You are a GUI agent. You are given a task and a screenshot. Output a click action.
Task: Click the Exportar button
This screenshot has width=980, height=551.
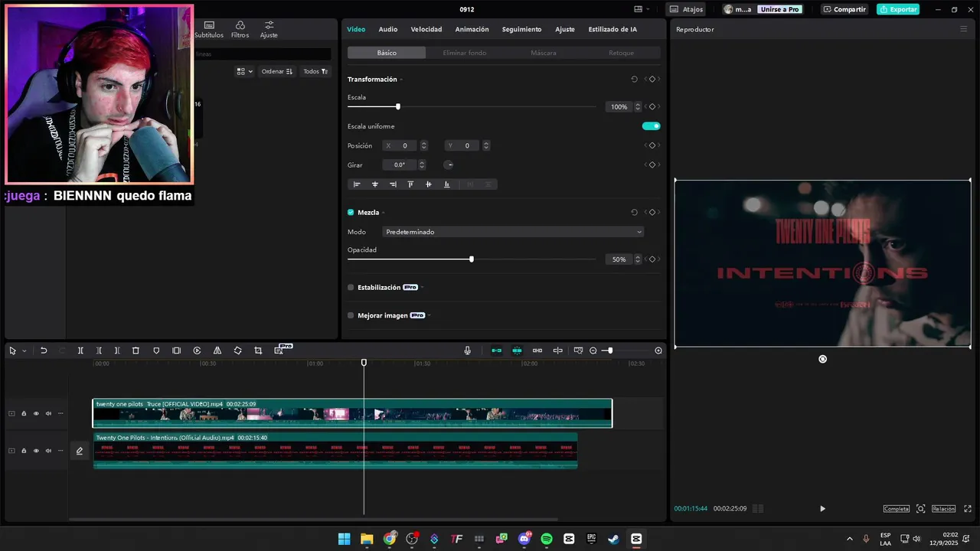point(898,9)
